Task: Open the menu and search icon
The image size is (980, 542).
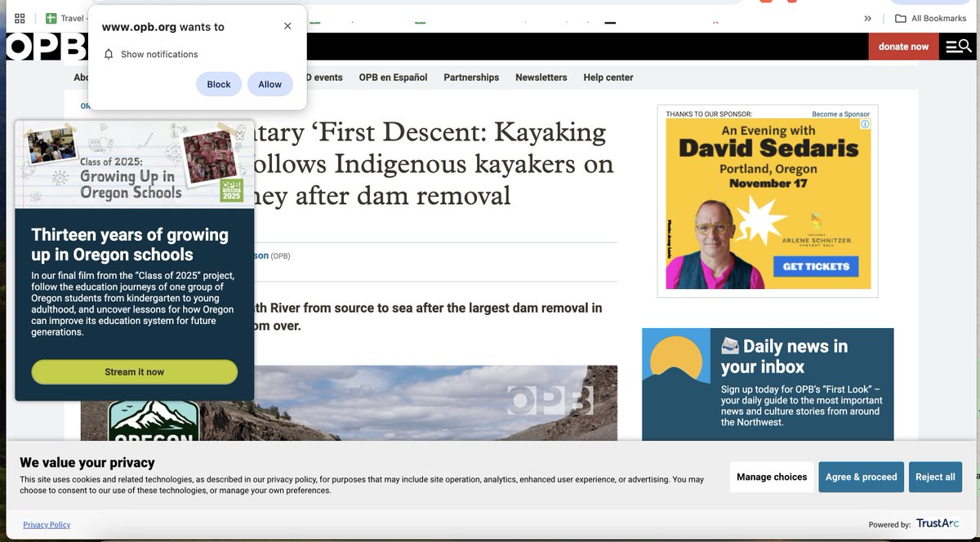Action: point(958,47)
